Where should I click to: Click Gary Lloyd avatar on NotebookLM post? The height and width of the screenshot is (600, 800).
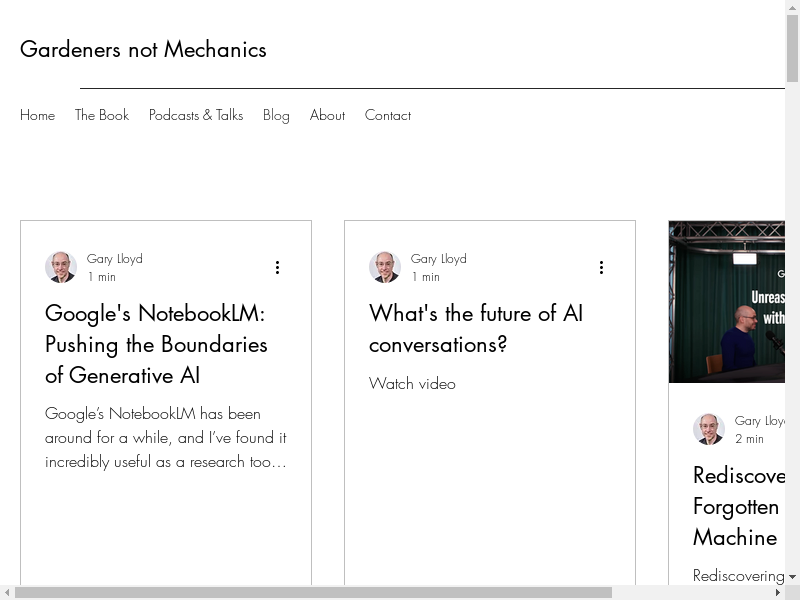(61, 267)
